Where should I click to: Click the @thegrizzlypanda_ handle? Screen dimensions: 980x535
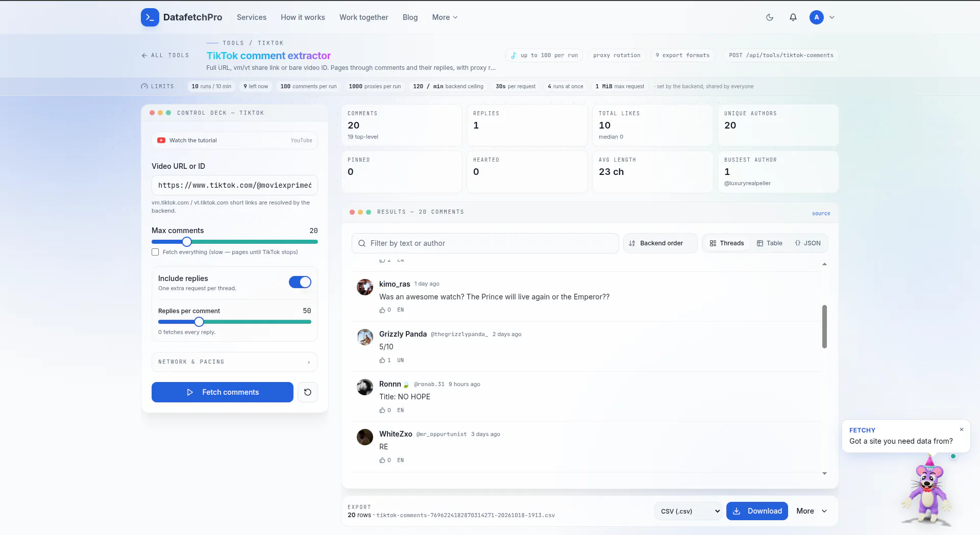point(459,335)
